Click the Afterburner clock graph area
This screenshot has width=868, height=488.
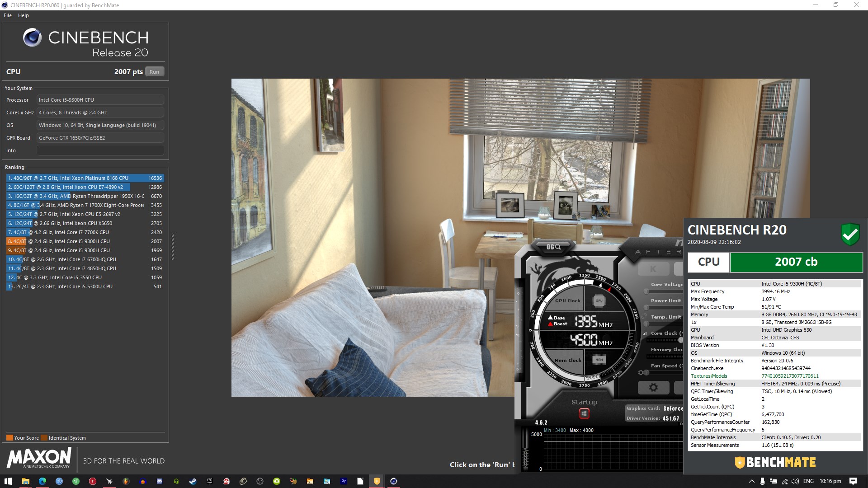pyautogui.click(x=613, y=452)
